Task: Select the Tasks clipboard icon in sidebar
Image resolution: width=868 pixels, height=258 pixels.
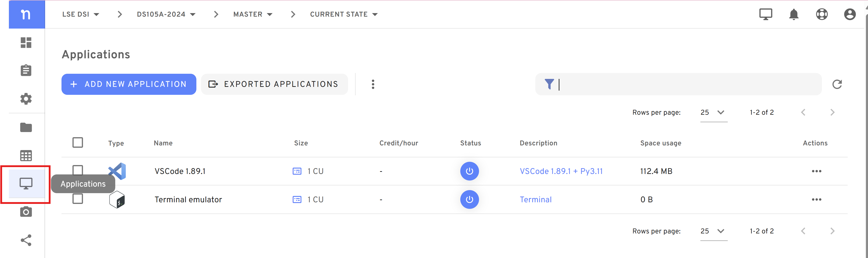Action: (26, 70)
